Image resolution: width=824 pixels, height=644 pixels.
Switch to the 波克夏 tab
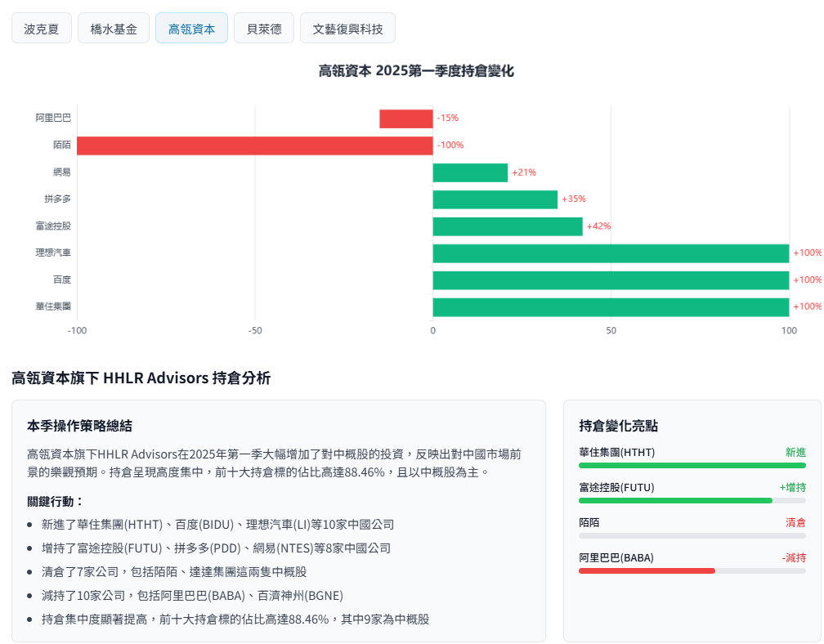coord(42,29)
